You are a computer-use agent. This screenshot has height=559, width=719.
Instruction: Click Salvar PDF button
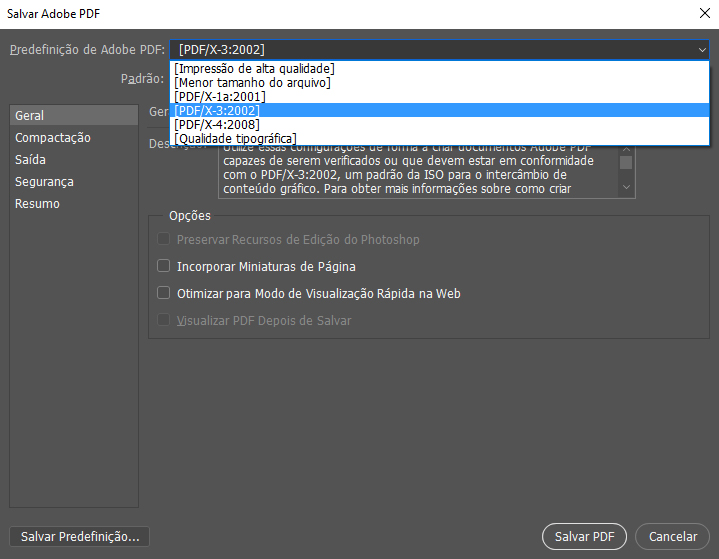point(583,536)
